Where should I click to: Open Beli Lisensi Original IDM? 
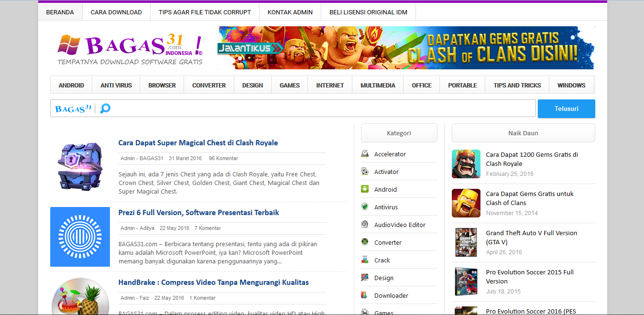pos(368,12)
